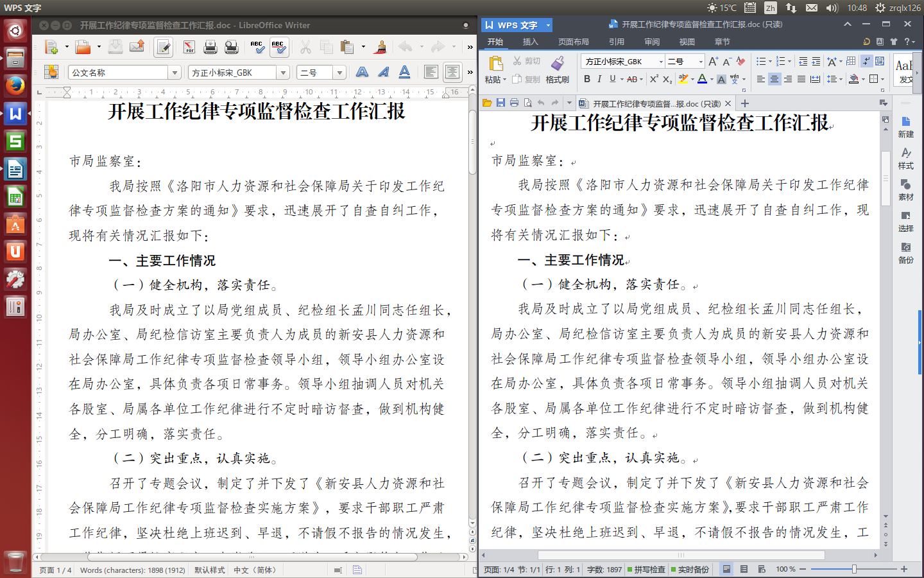This screenshot has height=578, width=924.
Task: Click volume icon in system tray
Action: [832, 8]
